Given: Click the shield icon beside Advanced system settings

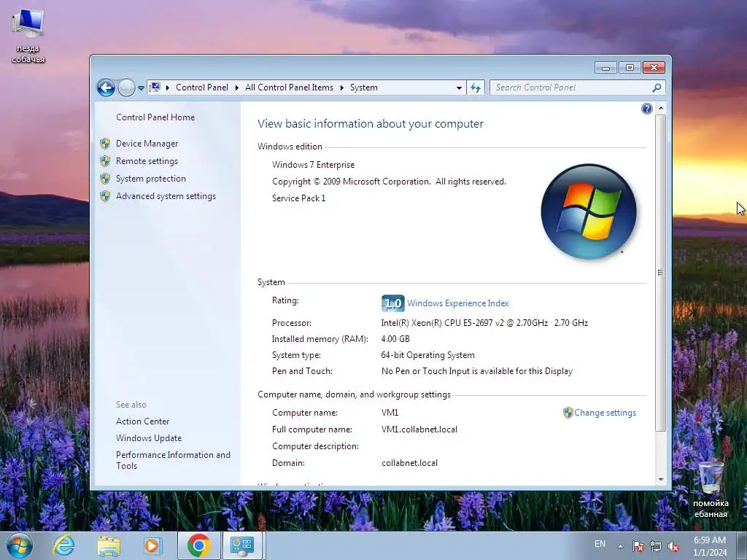Looking at the screenshot, I should (105, 196).
